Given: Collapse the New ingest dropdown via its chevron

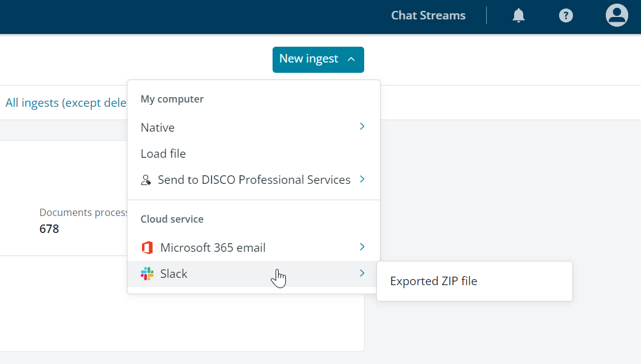Looking at the screenshot, I should [x=351, y=59].
